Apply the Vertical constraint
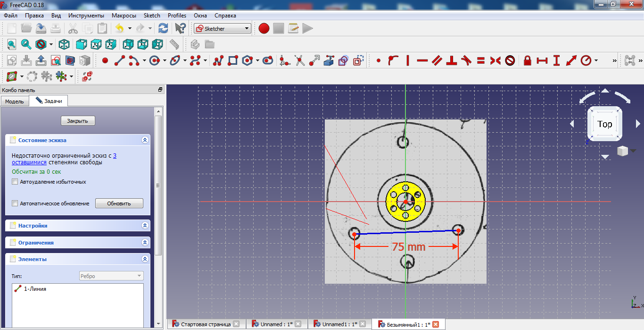Screen dimensions: 644x330 click(x=407, y=60)
